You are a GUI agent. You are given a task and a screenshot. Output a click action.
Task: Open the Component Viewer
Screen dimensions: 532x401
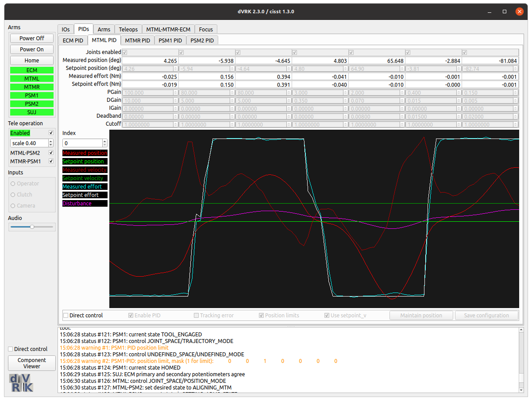32,363
